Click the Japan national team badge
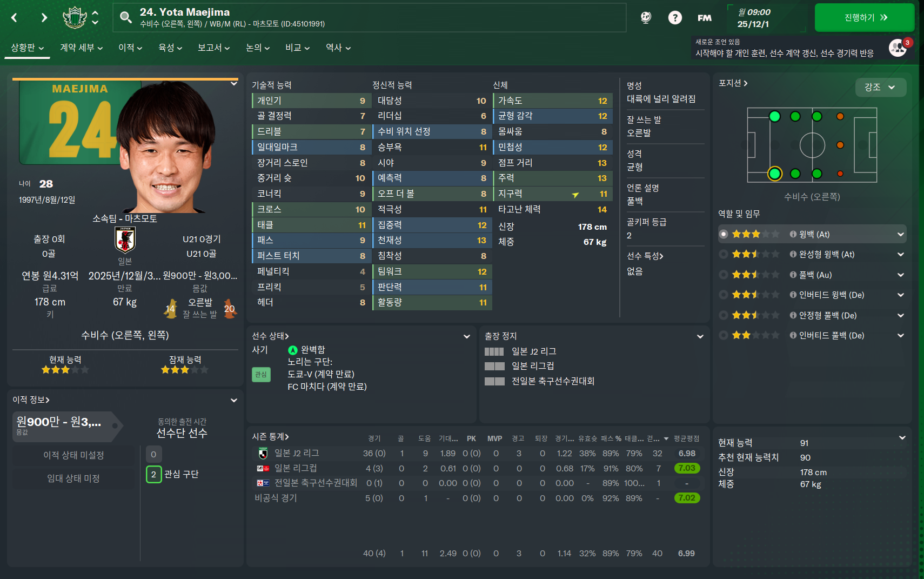This screenshot has width=924, height=579. click(125, 239)
